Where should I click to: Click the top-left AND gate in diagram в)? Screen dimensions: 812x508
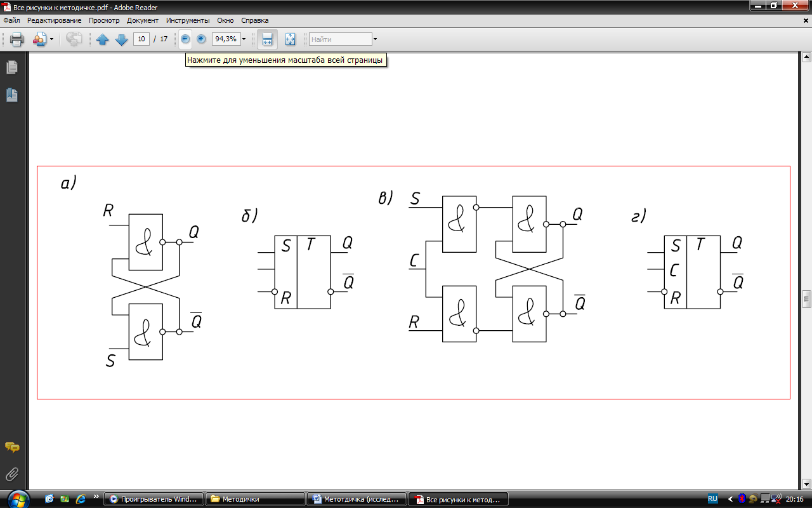point(459,224)
